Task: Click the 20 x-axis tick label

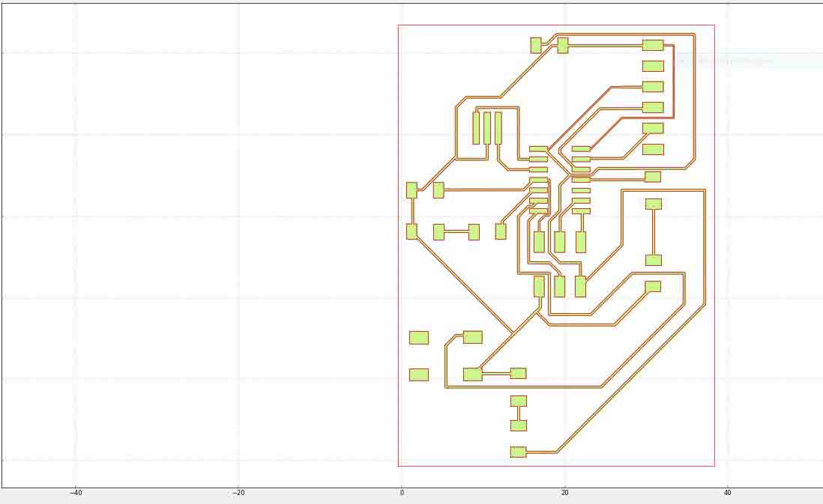Action: coord(564,493)
